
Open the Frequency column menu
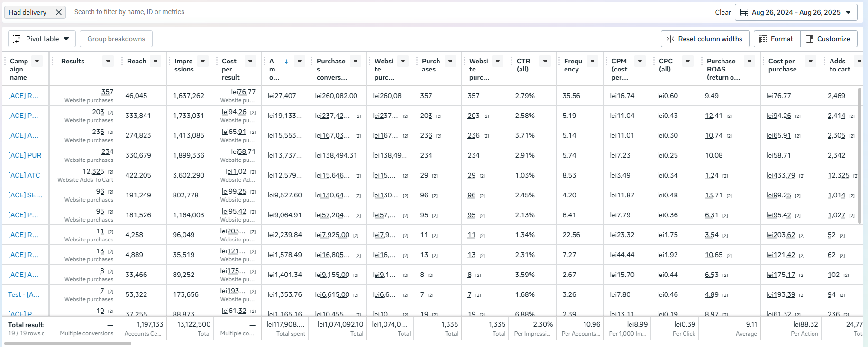593,61
